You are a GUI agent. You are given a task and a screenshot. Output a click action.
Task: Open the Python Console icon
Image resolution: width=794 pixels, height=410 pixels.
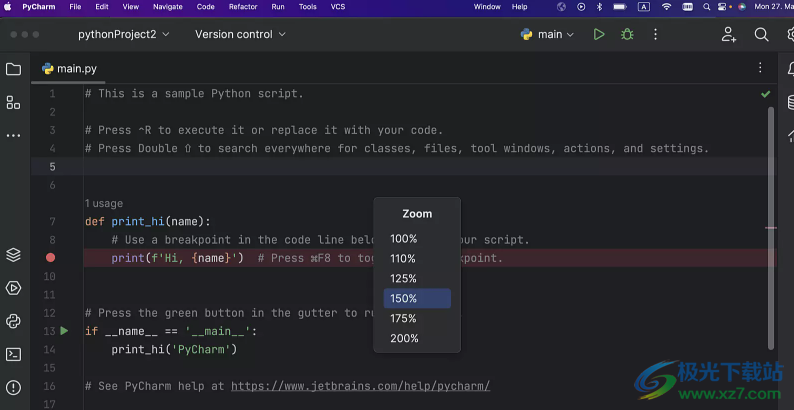14,321
